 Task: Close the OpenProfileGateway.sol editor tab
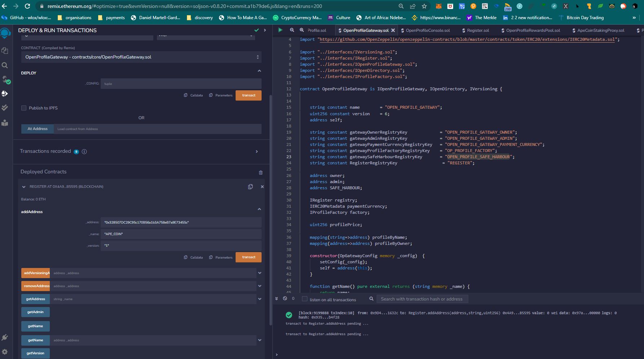[x=393, y=30]
